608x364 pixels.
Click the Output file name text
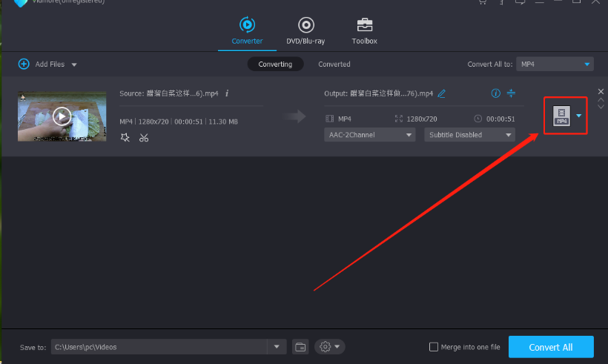click(378, 93)
